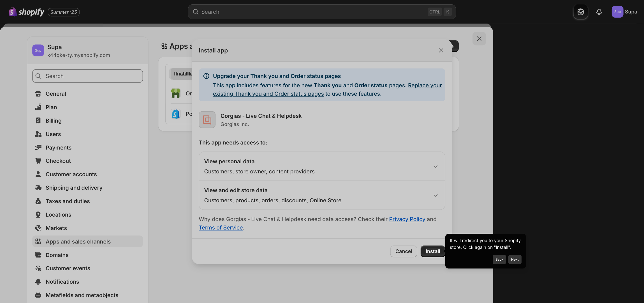Open General settings
The height and width of the screenshot is (303, 644).
87,94
